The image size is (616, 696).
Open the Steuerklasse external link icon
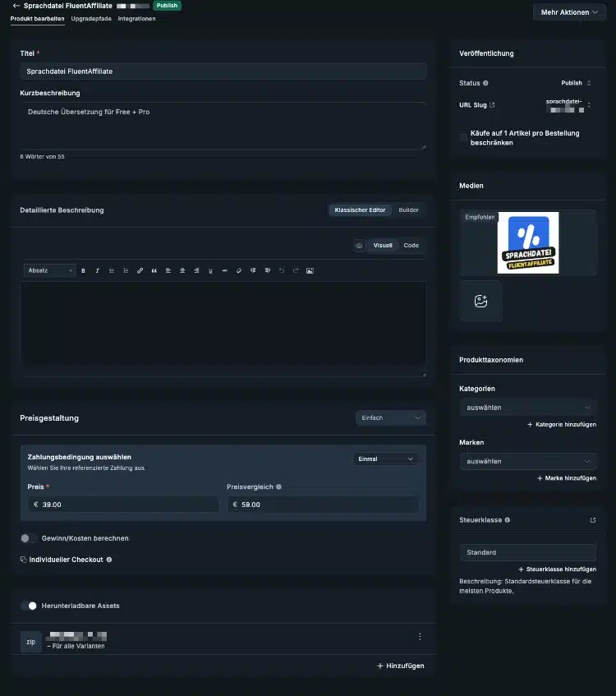(593, 520)
